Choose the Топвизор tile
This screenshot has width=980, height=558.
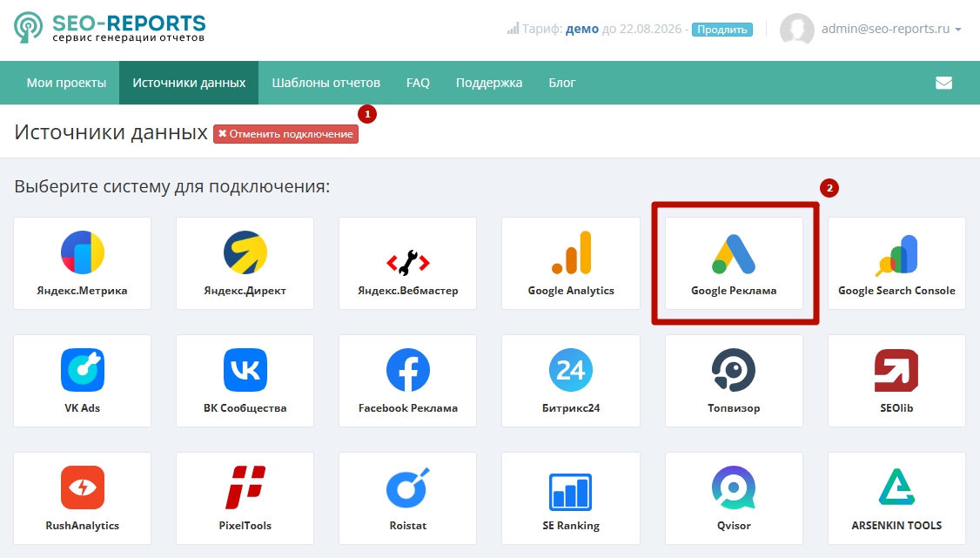pos(734,380)
